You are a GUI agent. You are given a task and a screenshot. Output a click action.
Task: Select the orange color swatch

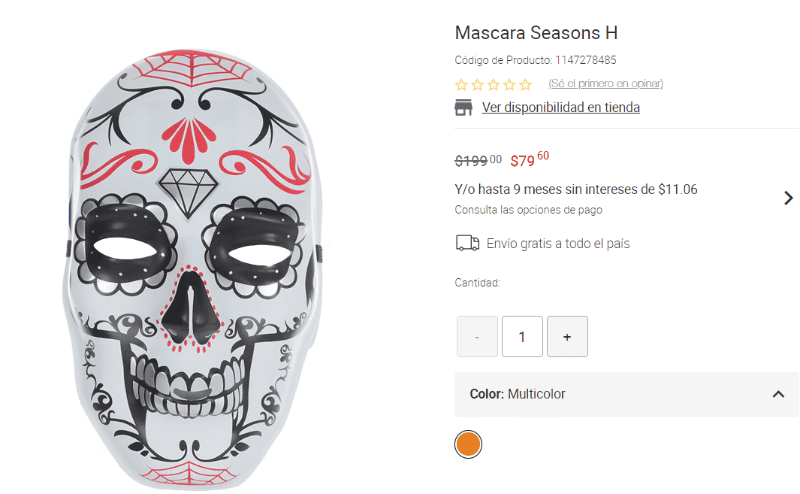468,444
